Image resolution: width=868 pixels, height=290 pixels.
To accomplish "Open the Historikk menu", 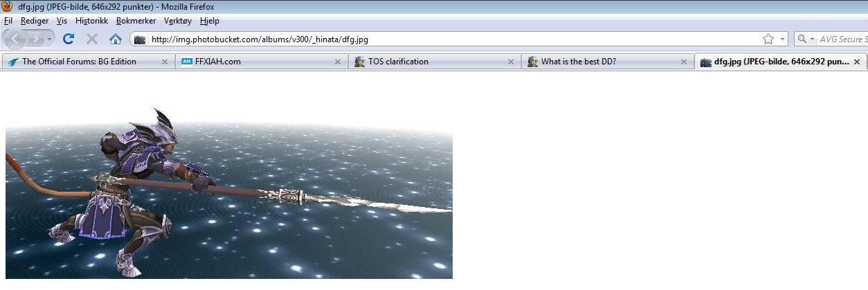I will pos(91,21).
